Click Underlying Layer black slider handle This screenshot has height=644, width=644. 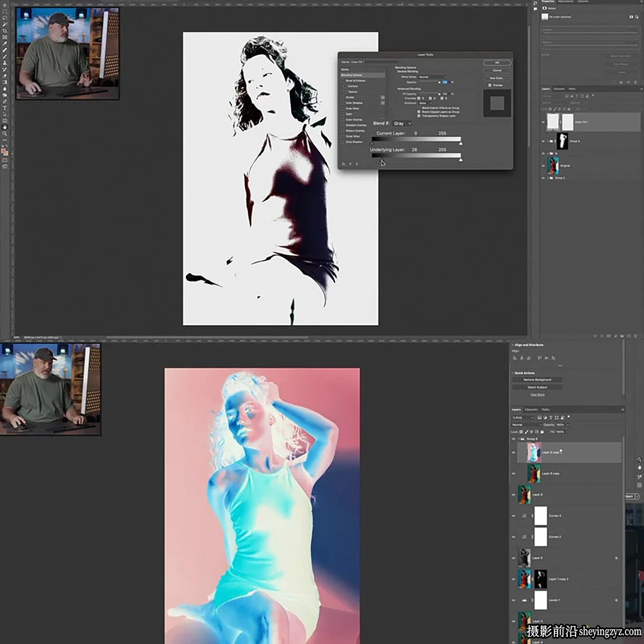click(x=382, y=159)
